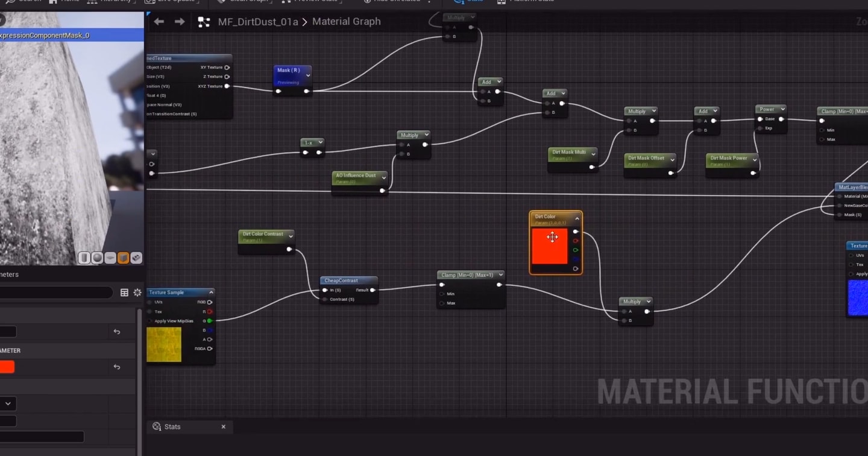
Task: Open the parameters panel settings gear
Action: (137, 293)
